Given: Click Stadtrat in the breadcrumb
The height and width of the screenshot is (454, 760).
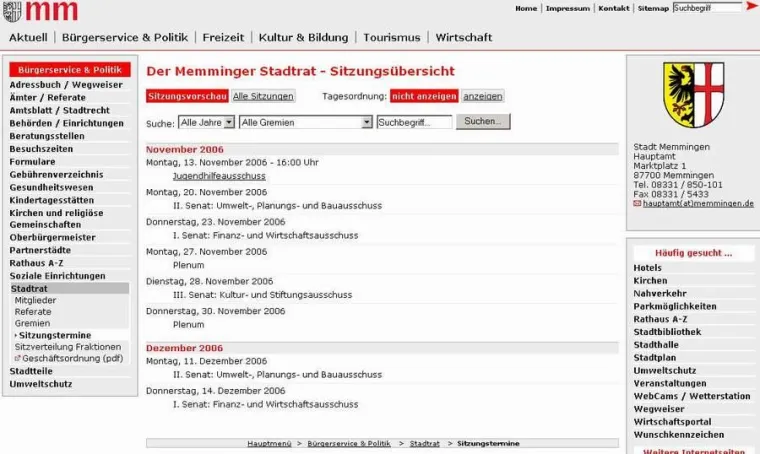Looking at the screenshot, I should tap(425, 443).
